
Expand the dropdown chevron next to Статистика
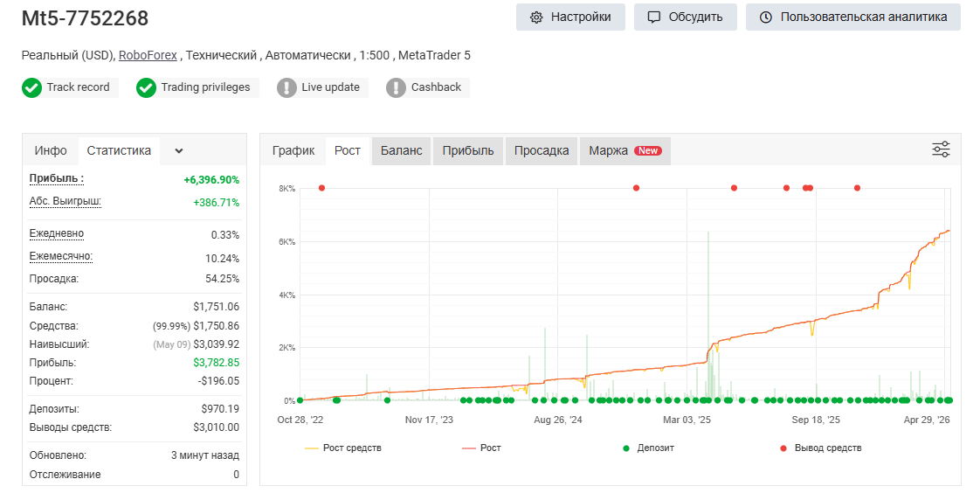click(179, 150)
